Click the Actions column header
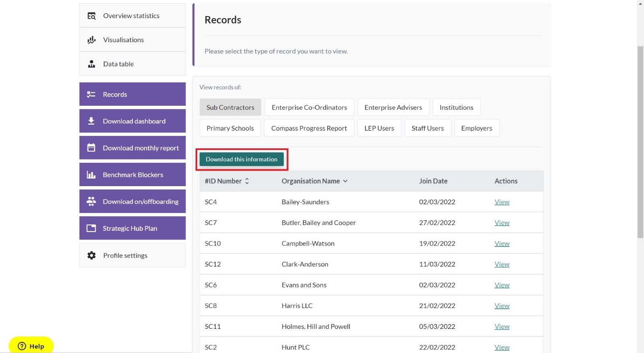The width and height of the screenshot is (644, 353). [x=506, y=181]
